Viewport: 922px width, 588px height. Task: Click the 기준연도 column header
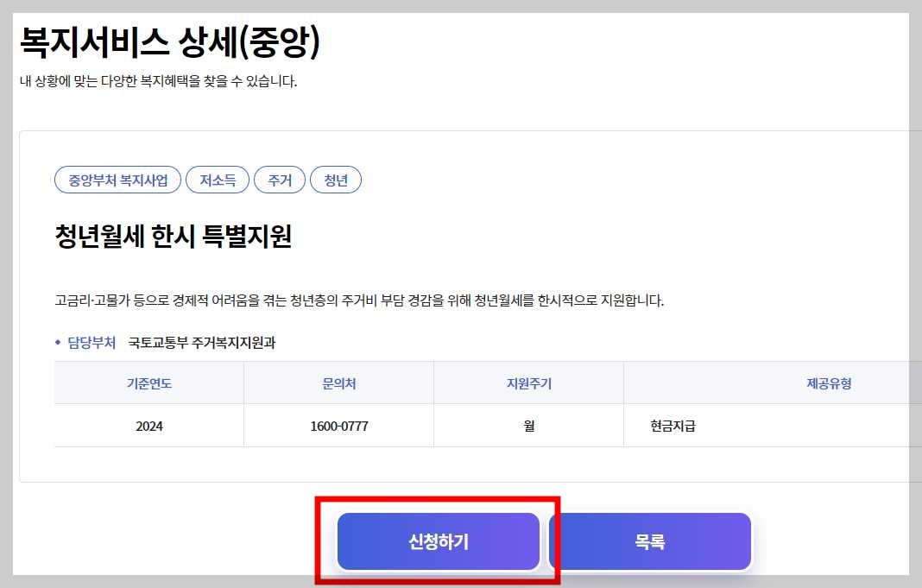148,382
